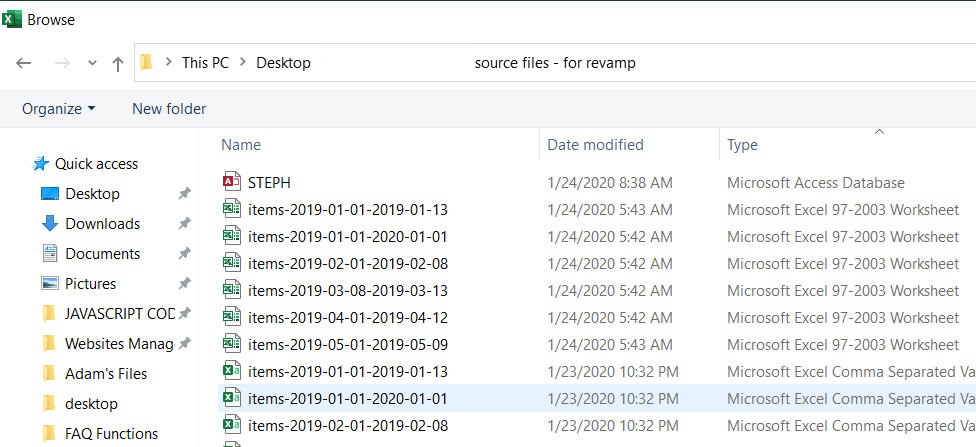Click the Type column header

pyautogui.click(x=742, y=145)
